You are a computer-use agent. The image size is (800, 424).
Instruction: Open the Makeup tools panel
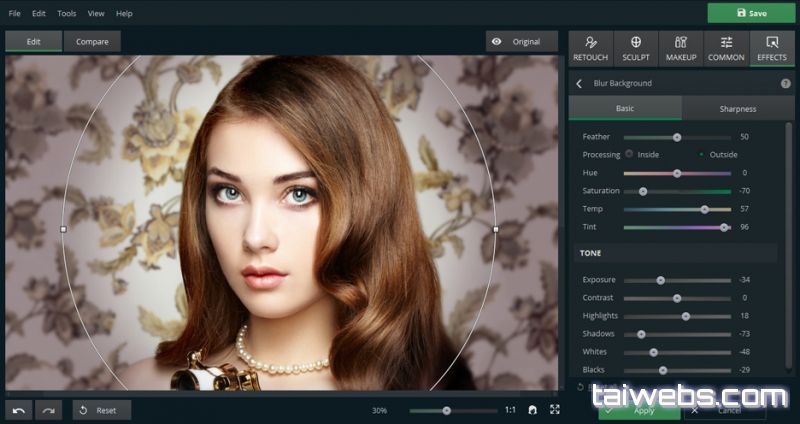point(681,48)
